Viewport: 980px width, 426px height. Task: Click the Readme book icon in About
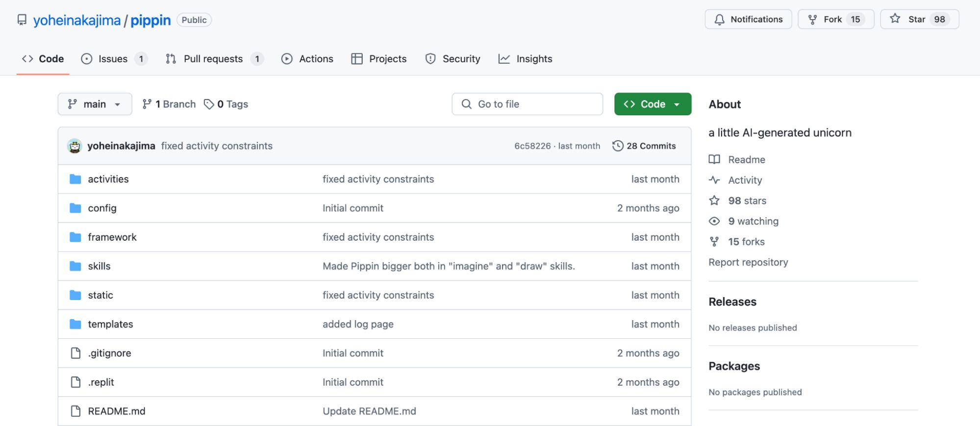click(x=714, y=159)
